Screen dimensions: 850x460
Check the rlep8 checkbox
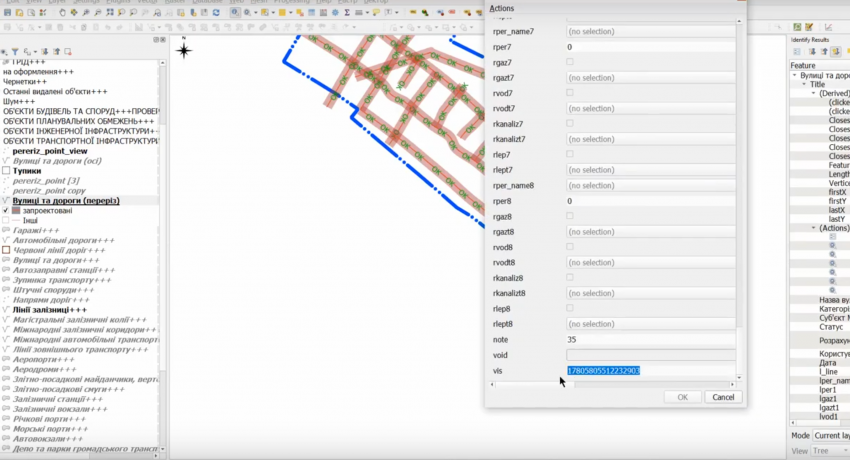click(570, 308)
